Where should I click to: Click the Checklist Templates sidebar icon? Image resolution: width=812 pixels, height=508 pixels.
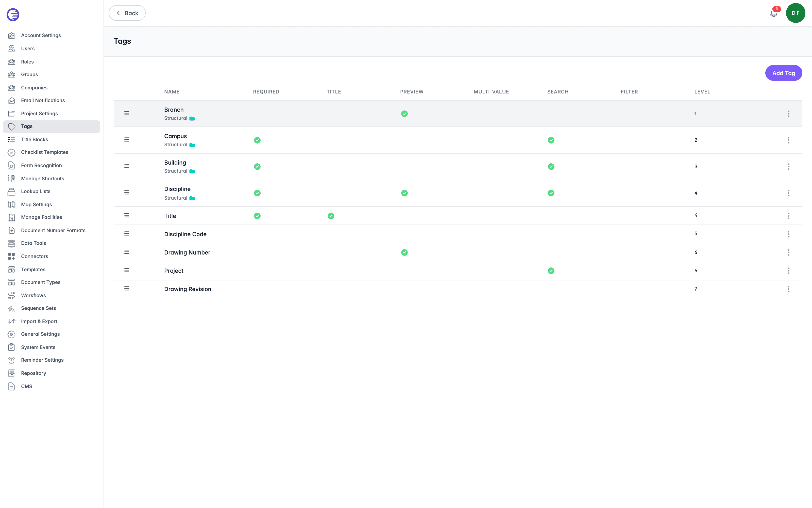[11, 153]
